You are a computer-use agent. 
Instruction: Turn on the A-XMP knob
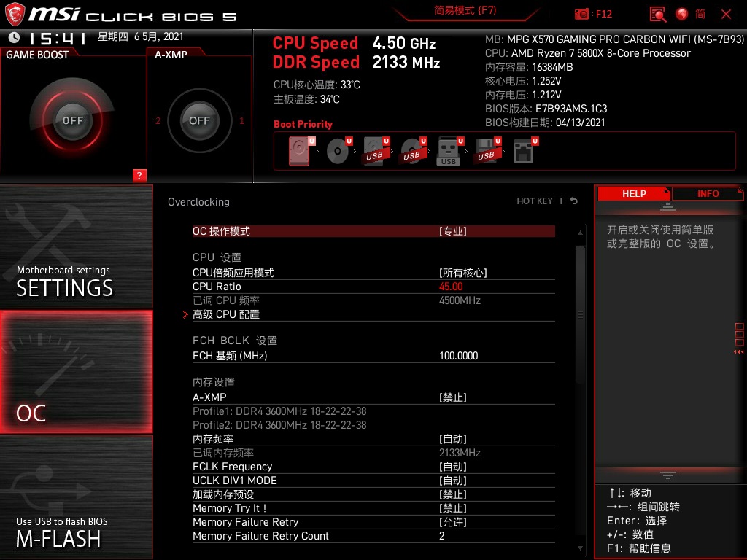[x=199, y=121]
